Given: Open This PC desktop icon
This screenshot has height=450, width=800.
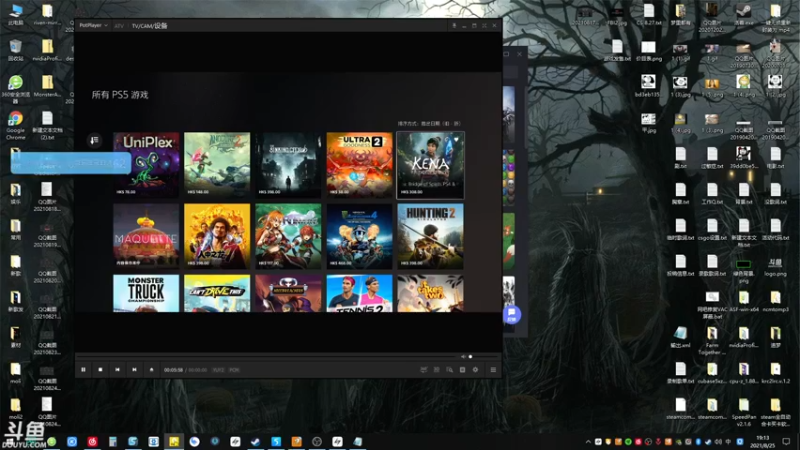Looking at the screenshot, I should pyautogui.click(x=15, y=14).
